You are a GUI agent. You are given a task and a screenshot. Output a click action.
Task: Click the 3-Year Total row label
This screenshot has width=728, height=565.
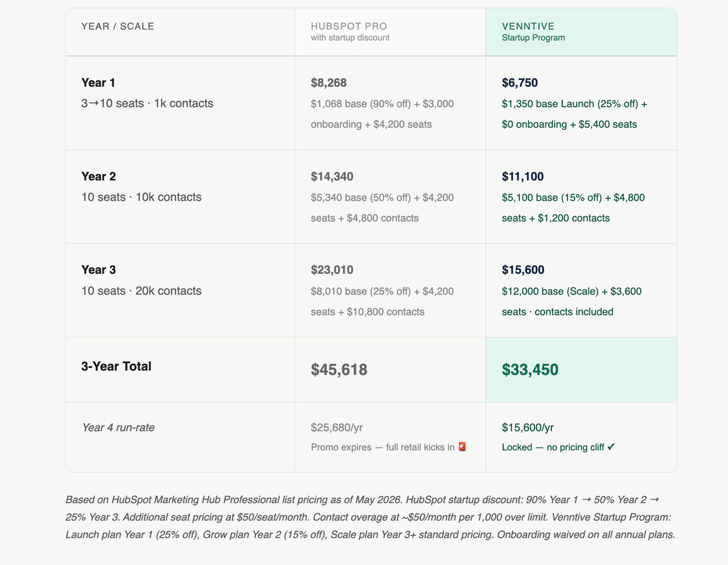pyautogui.click(x=116, y=367)
